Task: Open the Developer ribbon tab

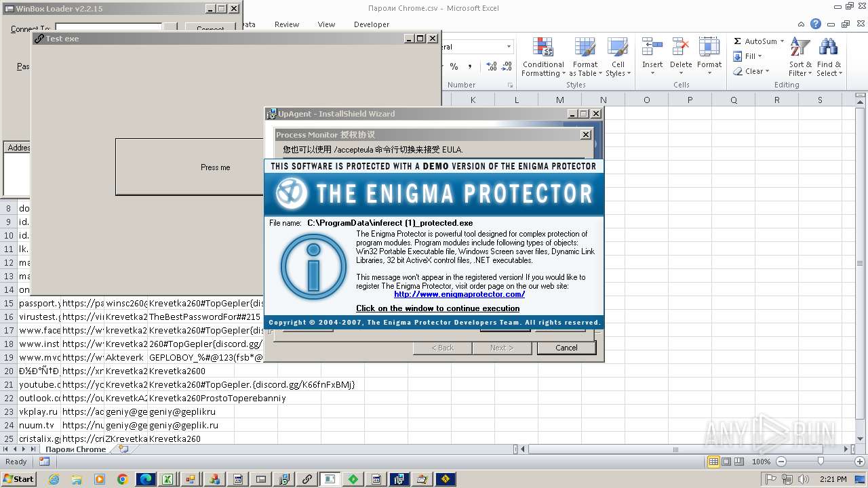Action: (372, 24)
